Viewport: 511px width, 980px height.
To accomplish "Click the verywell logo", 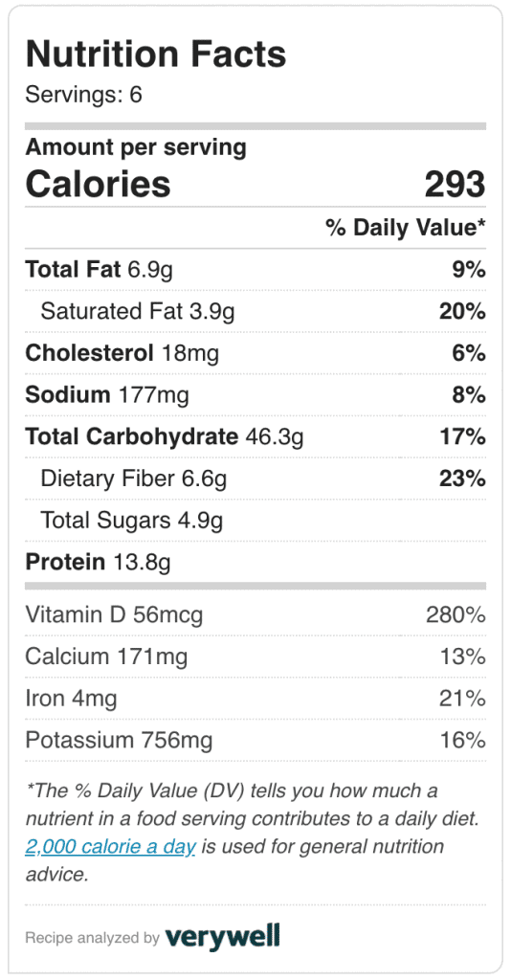I will (222, 938).
